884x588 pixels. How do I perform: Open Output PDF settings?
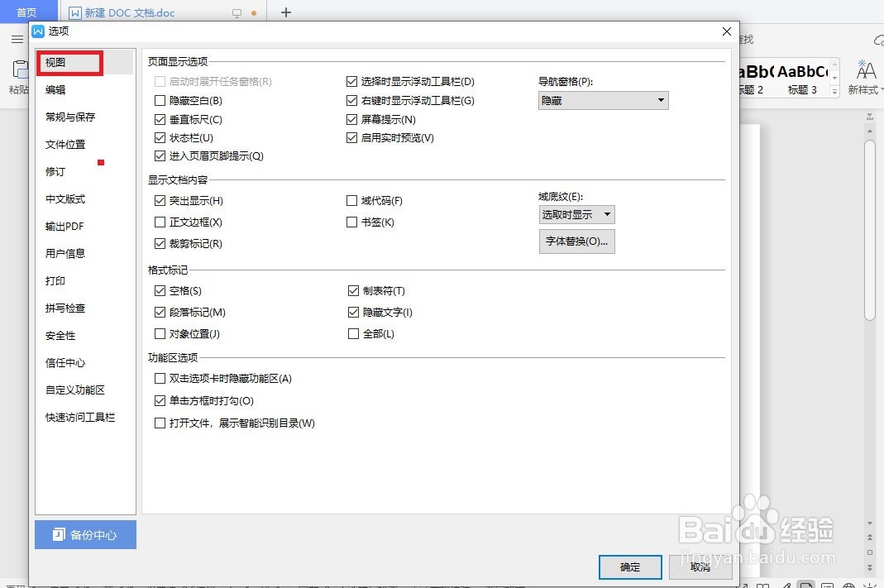point(65,226)
